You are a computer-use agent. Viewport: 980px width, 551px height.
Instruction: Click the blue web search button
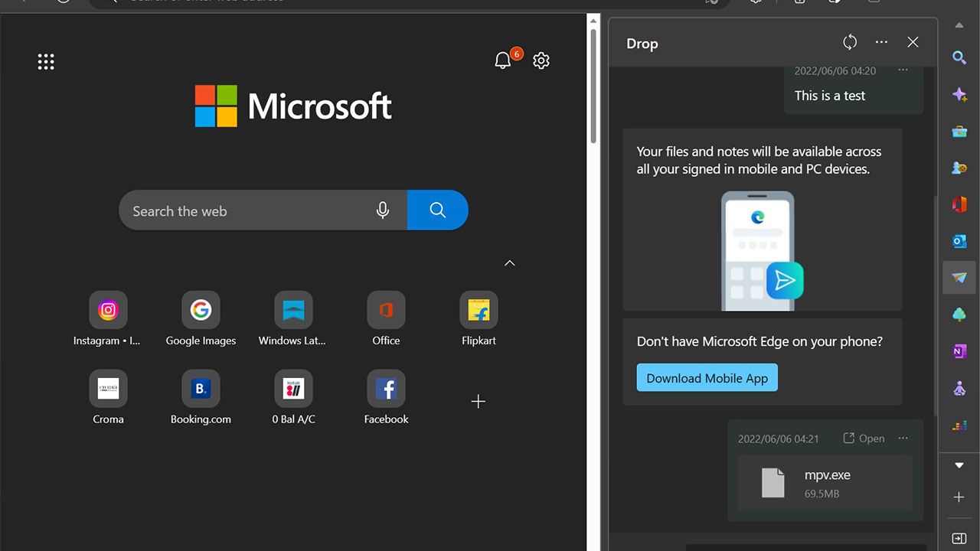point(437,210)
